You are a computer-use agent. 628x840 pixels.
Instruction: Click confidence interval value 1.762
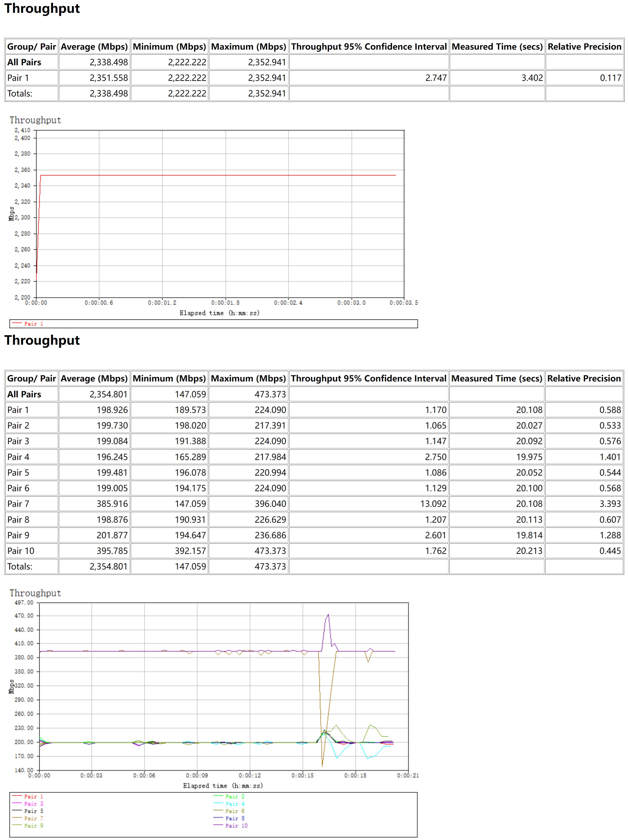[x=436, y=551]
